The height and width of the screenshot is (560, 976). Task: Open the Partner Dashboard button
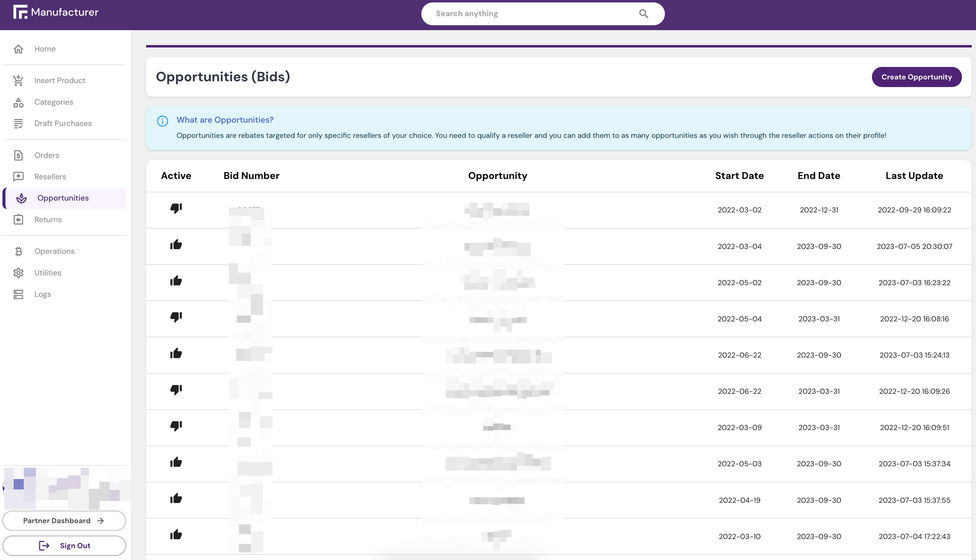[64, 520]
